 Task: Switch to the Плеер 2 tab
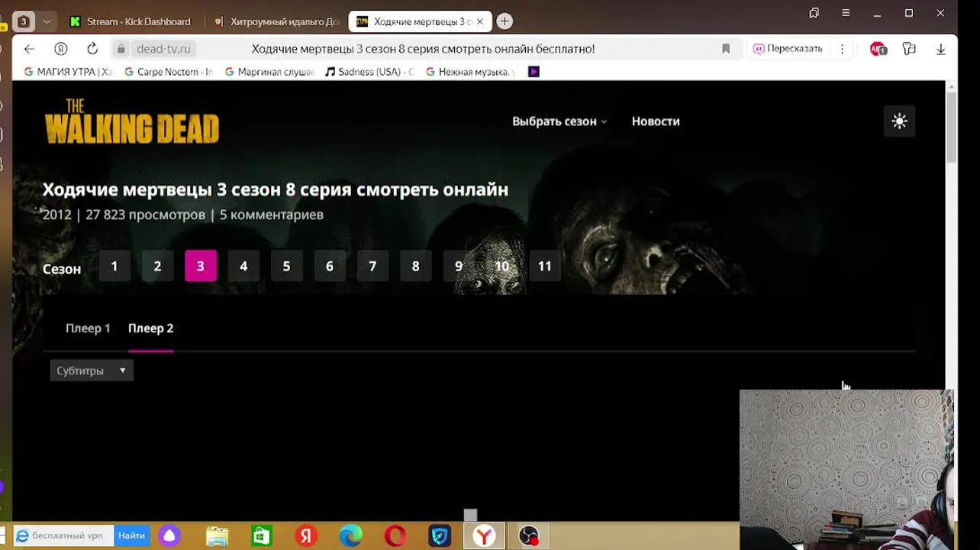click(x=150, y=328)
